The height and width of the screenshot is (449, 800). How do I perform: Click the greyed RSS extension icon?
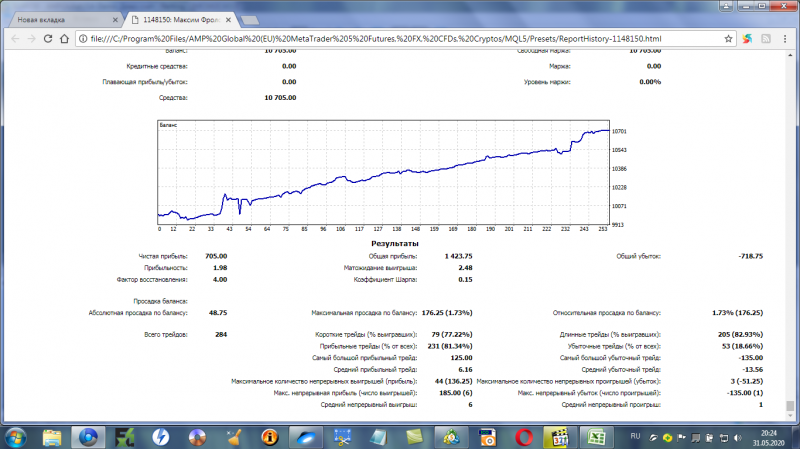point(766,39)
